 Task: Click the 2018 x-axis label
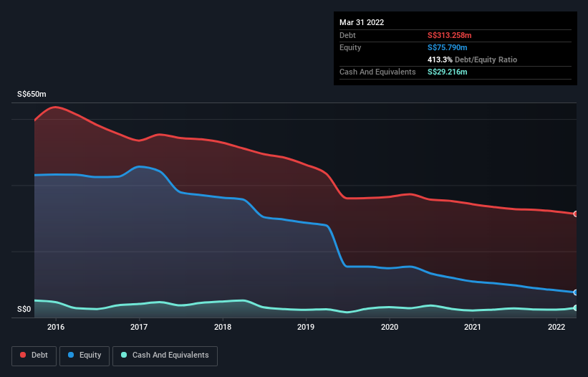223,327
